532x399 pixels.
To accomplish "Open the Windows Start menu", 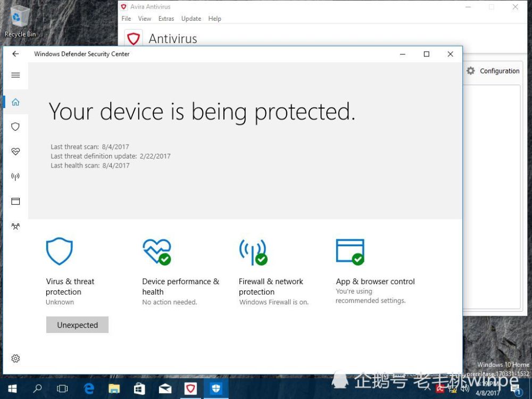I will pyautogui.click(x=12, y=389).
